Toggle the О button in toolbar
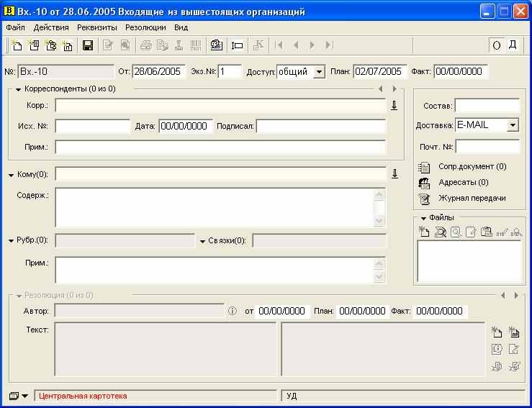 497,45
